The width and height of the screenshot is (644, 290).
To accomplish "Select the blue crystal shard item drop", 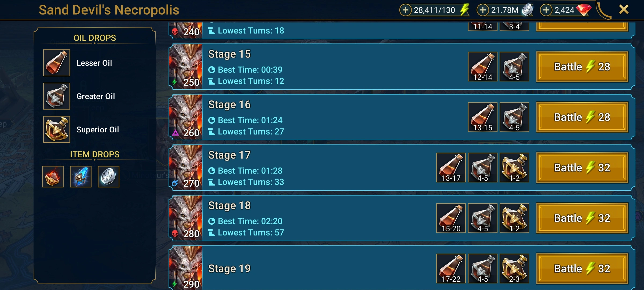I will (x=81, y=177).
